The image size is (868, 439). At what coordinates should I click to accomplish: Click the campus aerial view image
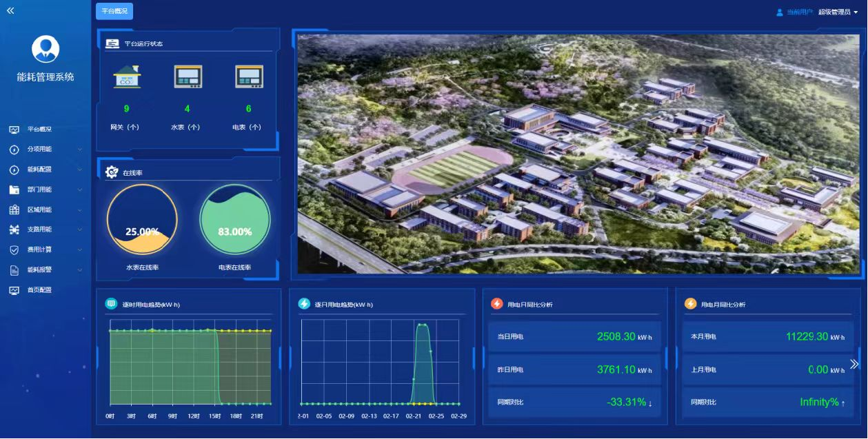point(578,154)
